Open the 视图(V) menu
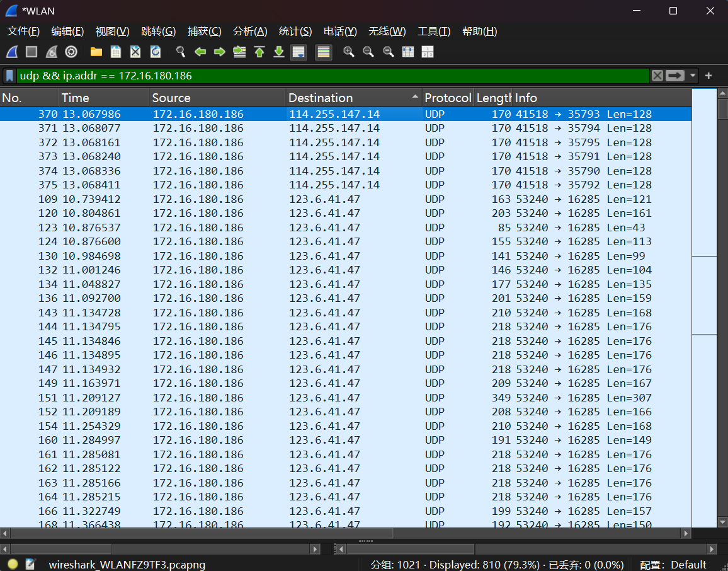Viewport: 728px width, 571px height. [112, 32]
